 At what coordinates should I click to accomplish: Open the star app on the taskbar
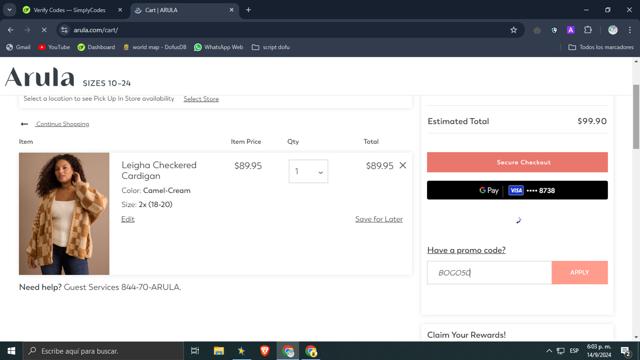242,351
